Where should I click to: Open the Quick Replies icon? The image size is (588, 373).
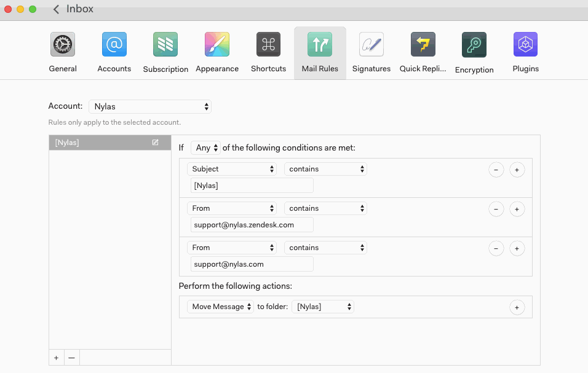coord(423,45)
